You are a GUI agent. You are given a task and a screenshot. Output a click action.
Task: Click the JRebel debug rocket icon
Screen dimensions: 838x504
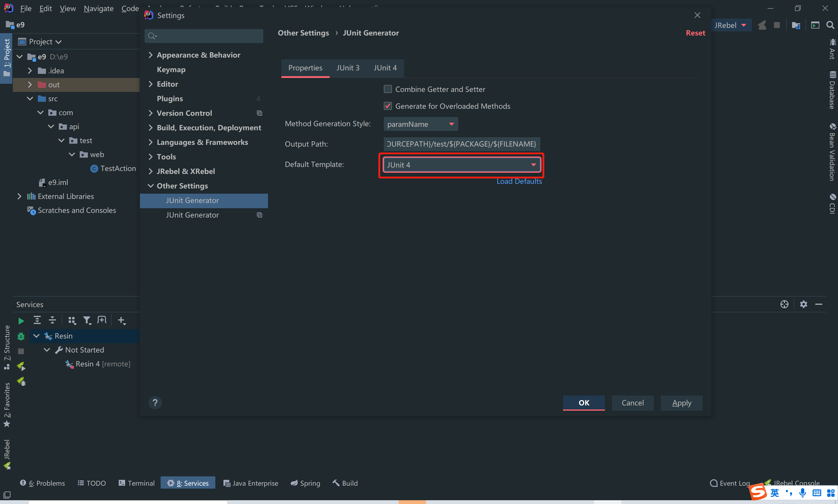click(21, 381)
